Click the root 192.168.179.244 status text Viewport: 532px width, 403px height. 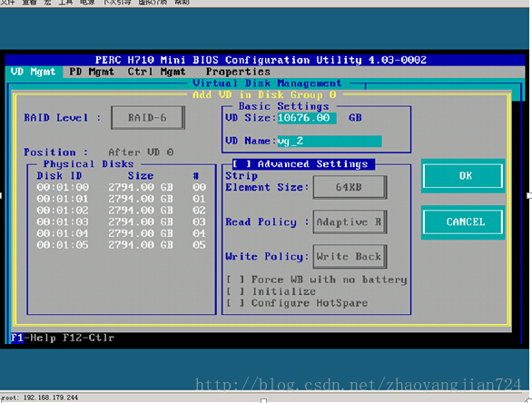click(x=39, y=398)
